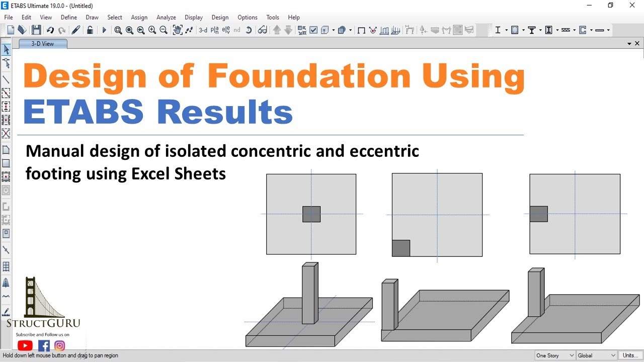Open the Options menu
This screenshot has width=644, height=362.
[248, 17]
